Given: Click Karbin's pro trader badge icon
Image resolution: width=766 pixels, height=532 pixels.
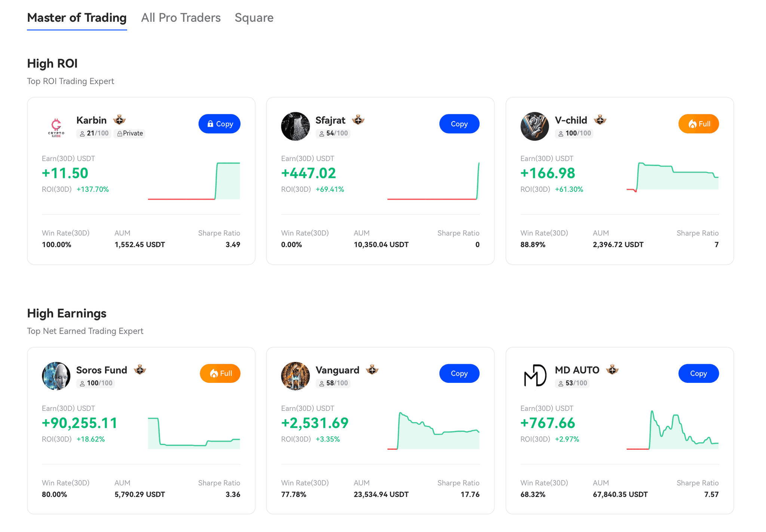Looking at the screenshot, I should point(119,120).
